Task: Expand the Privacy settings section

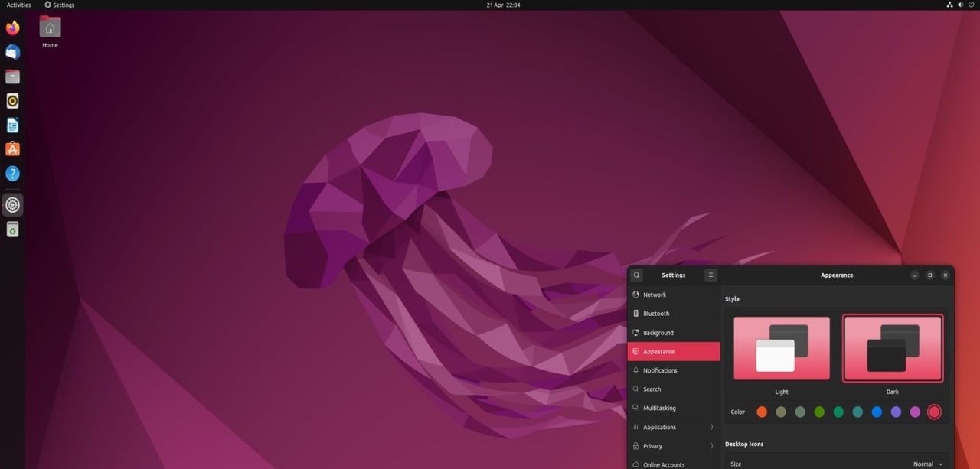Action: coord(673,446)
